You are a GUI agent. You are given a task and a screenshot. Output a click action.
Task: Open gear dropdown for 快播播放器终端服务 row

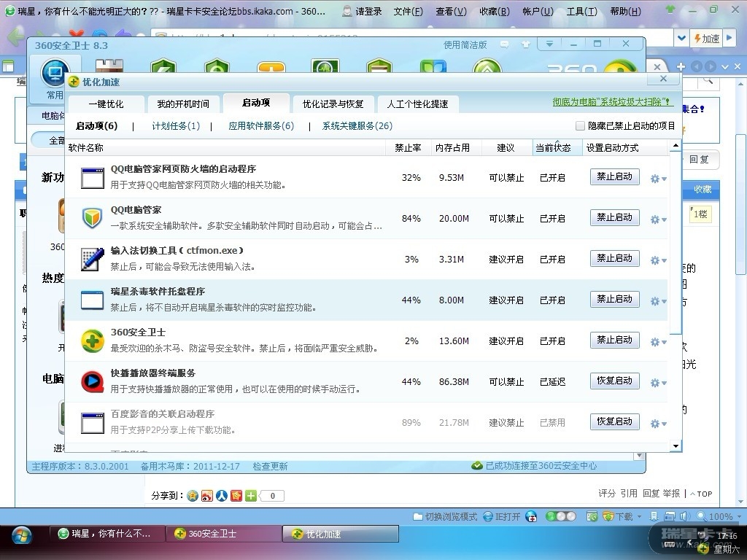point(658,383)
